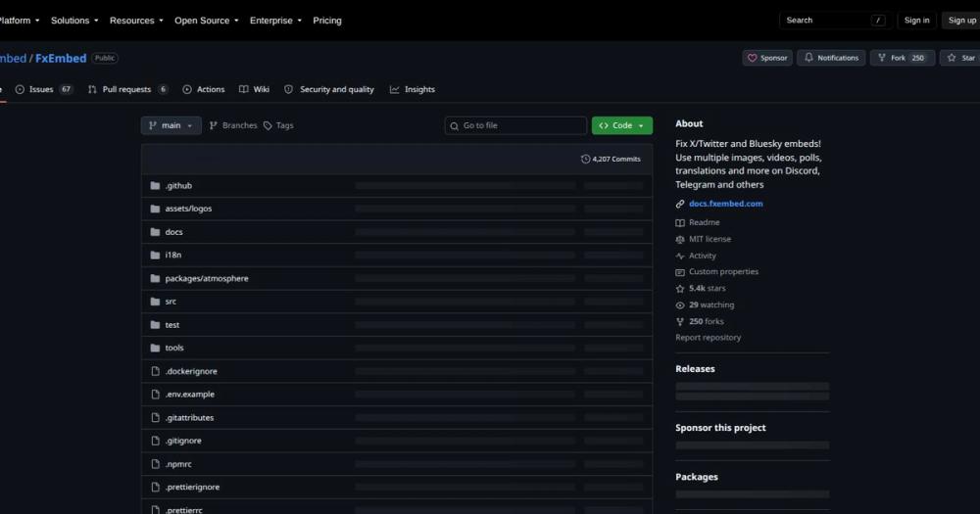Image resolution: width=980 pixels, height=514 pixels.
Task: Click the Readme book icon
Action: tap(680, 222)
